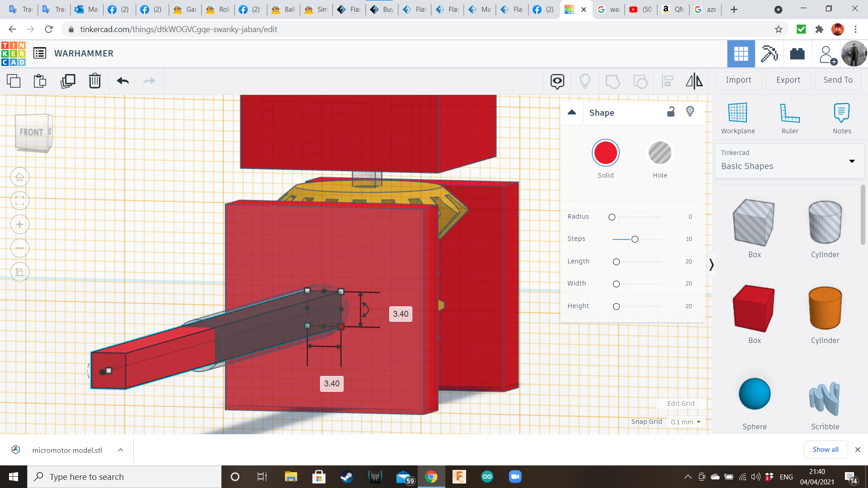Undo the last action

point(123,81)
